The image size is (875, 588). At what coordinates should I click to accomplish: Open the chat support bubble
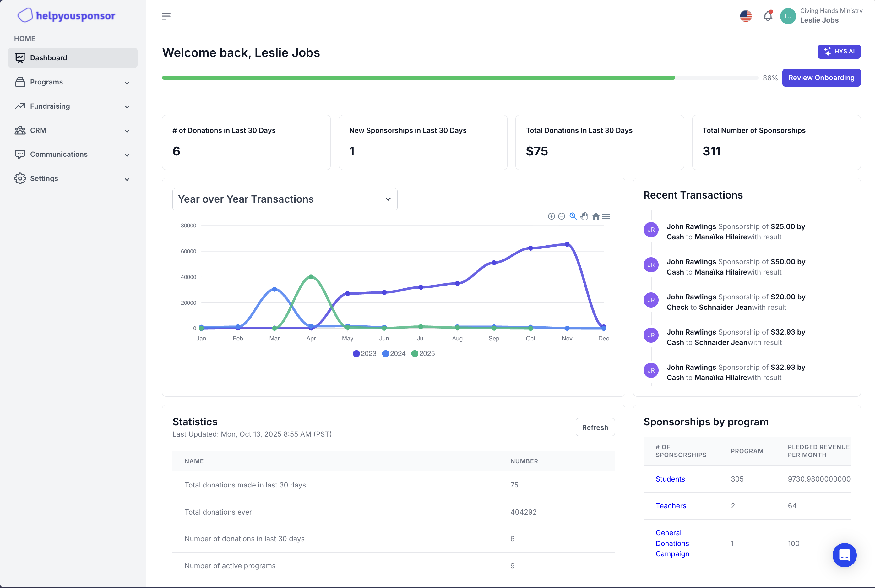(844, 555)
